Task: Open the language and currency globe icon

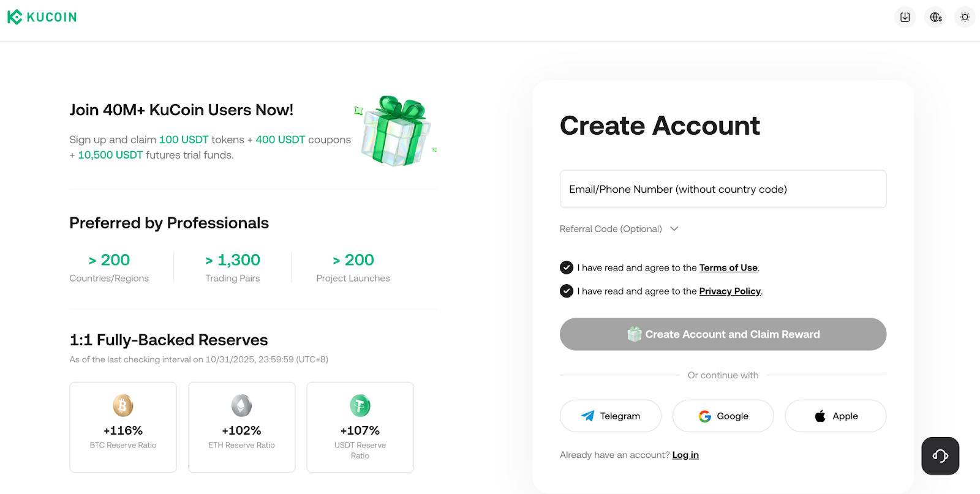Action: (x=935, y=17)
